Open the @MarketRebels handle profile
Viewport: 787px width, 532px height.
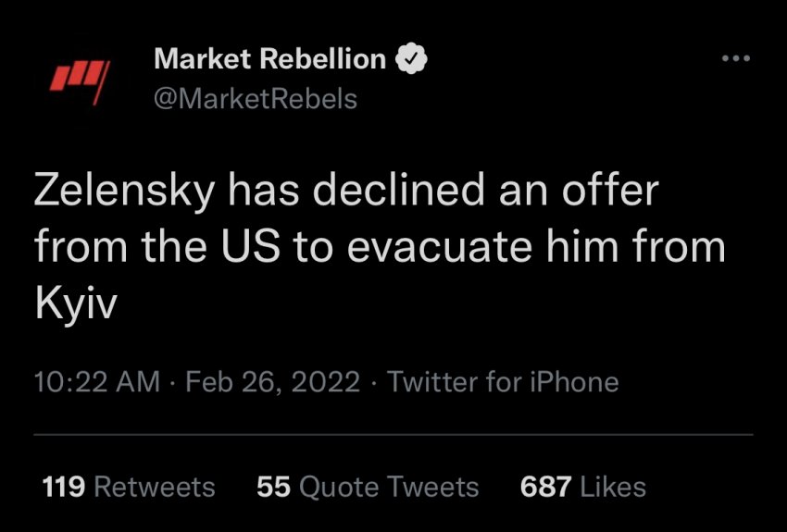(x=255, y=98)
